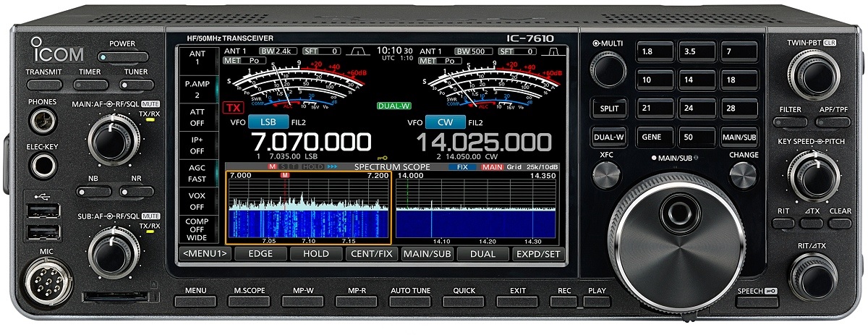Tap the main band spectrum scope display
This screenshot has width=868, height=335.
click(309, 208)
